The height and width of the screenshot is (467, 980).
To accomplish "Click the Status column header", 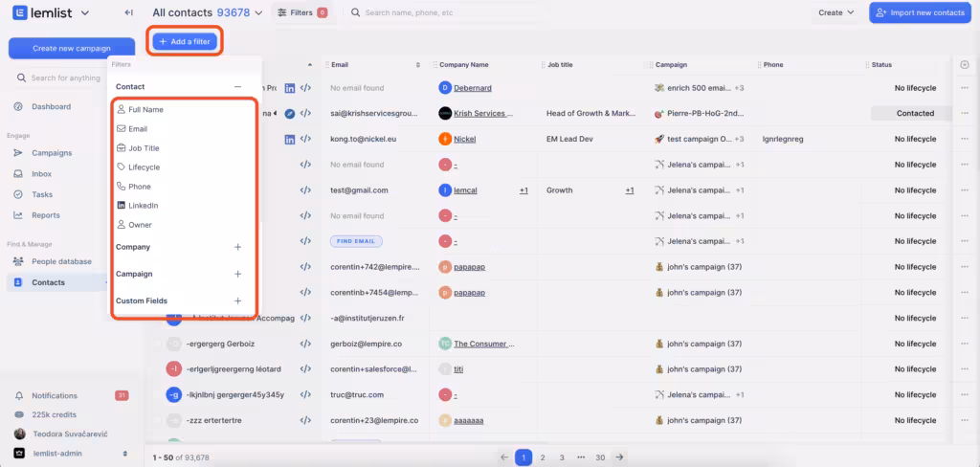I will click(x=881, y=64).
